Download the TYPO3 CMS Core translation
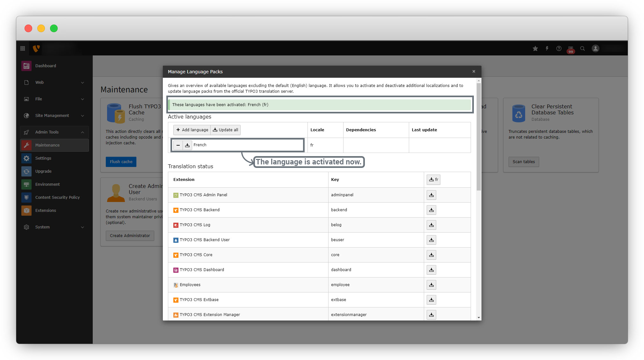Viewport: 644px width, 360px height. pos(431,255)
